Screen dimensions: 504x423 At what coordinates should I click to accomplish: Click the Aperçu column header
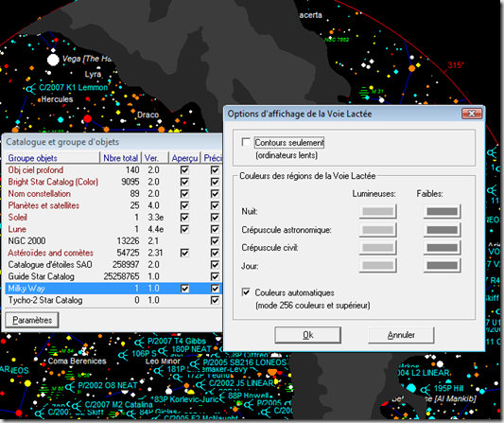[x=184, y=158]
